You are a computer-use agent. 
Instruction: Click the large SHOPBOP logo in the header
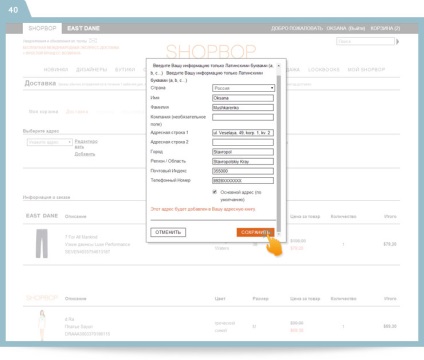pos(211,51)
